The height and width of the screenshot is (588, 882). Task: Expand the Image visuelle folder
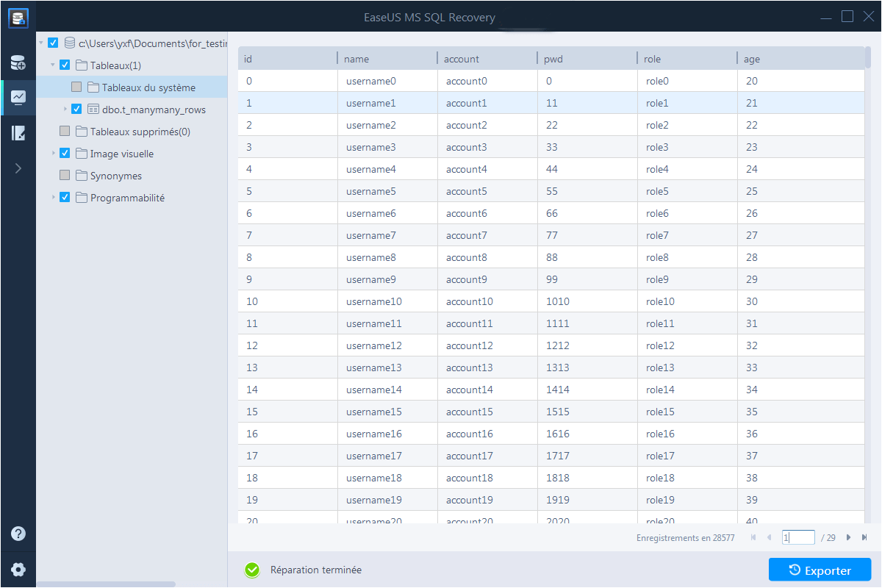point(53,154)
